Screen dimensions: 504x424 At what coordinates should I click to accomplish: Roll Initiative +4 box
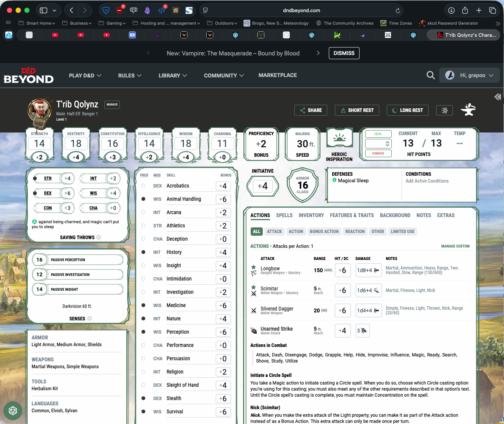[x=263, y=186]
